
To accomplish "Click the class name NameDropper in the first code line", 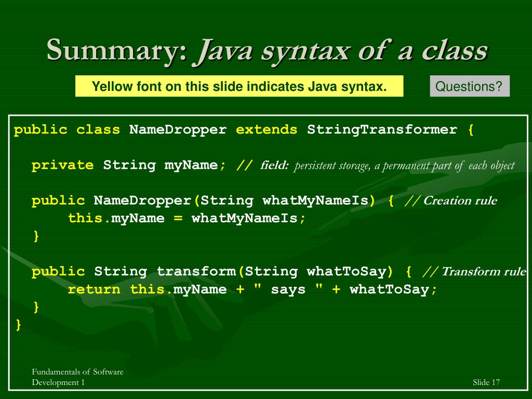I will [178, 129].
